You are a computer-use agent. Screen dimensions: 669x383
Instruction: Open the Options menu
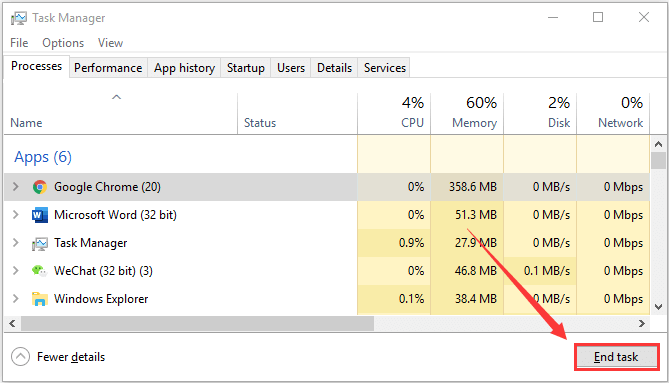pyautogui.click(x=63, y=43)
